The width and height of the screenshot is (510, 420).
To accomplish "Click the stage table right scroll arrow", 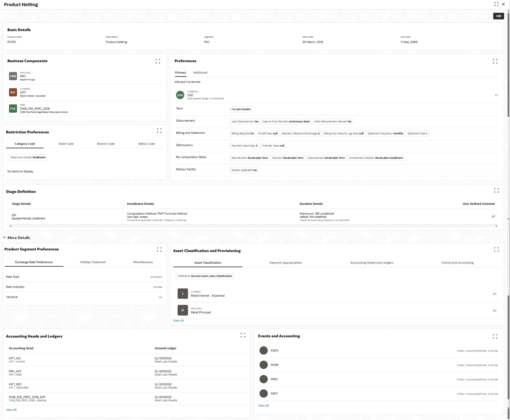I will click(496, 226).
